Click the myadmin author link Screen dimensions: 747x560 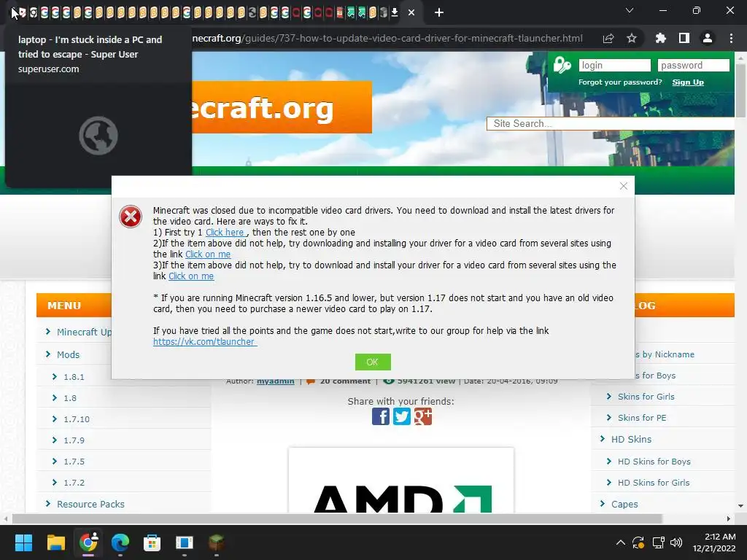click(x=275, y=381)
